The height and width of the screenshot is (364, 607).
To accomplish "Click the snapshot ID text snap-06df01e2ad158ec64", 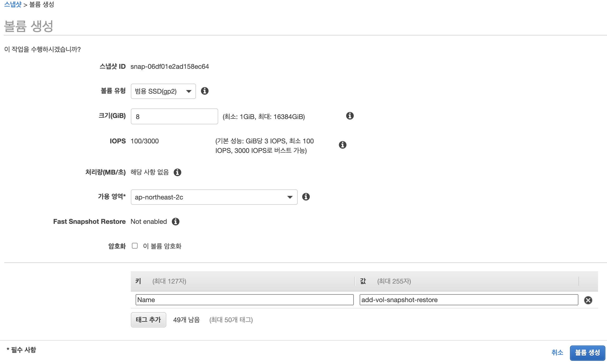I will click(169, 66).
